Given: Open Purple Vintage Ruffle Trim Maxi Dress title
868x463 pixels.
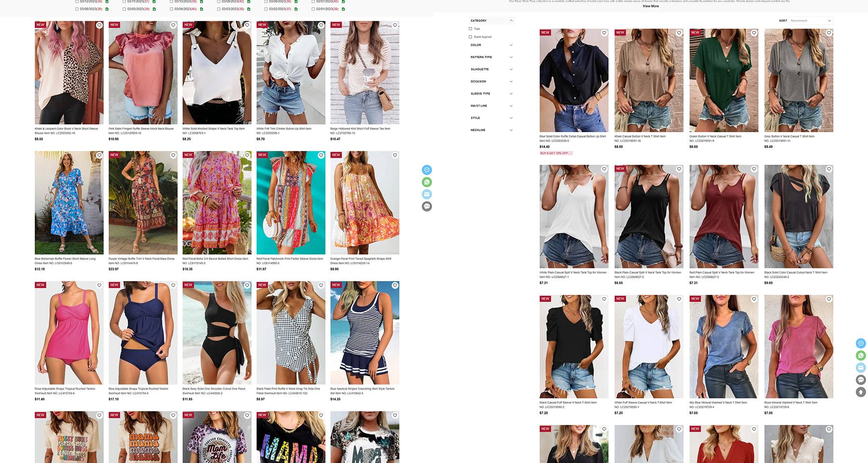Looking at the screenshot, I should 141,261.
